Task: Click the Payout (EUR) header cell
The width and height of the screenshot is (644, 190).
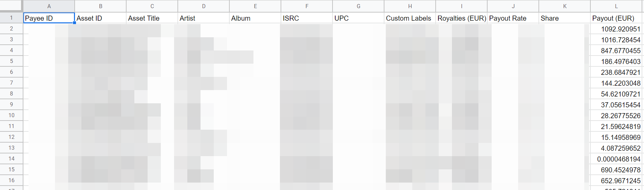Action: coord(616,18)
